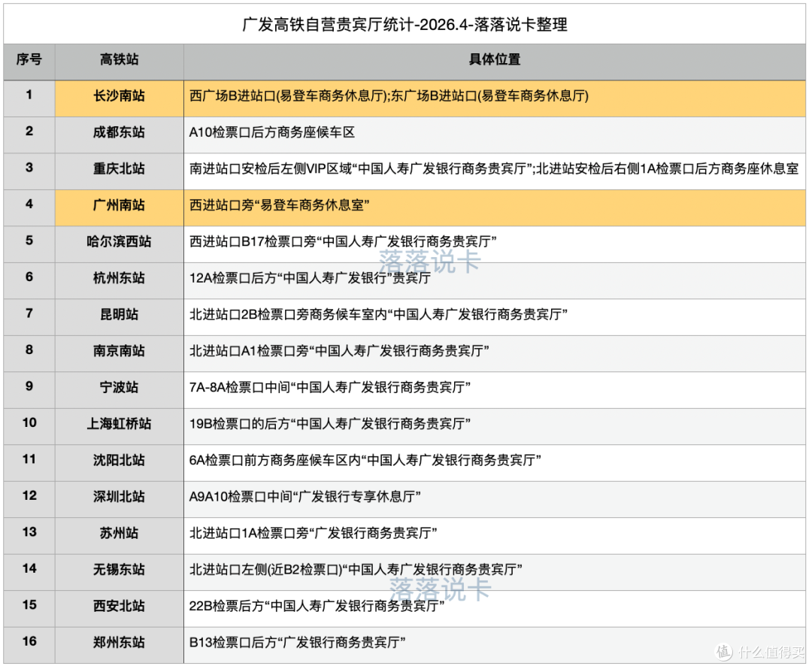Click row number 1 cell
This screenshot has height=669, width=812.
29,98
